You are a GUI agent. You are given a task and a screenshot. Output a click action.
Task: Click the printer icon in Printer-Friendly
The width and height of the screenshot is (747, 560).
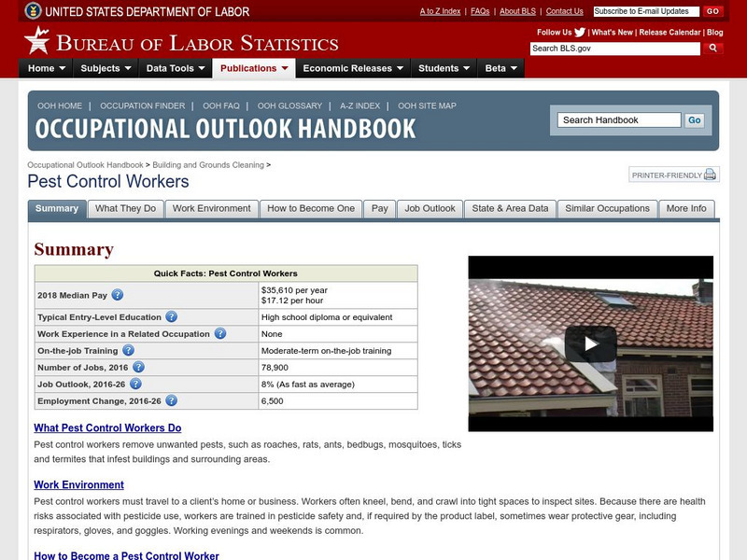point(710,175)
